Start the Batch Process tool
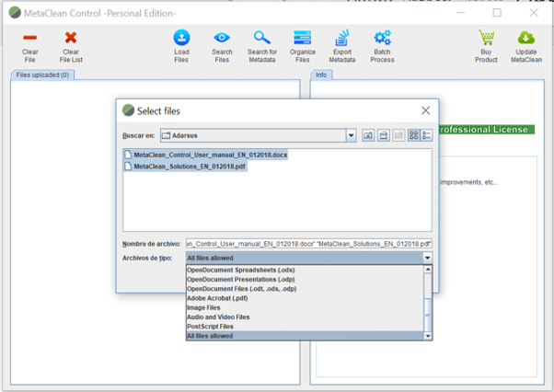 tap(382, 38)
